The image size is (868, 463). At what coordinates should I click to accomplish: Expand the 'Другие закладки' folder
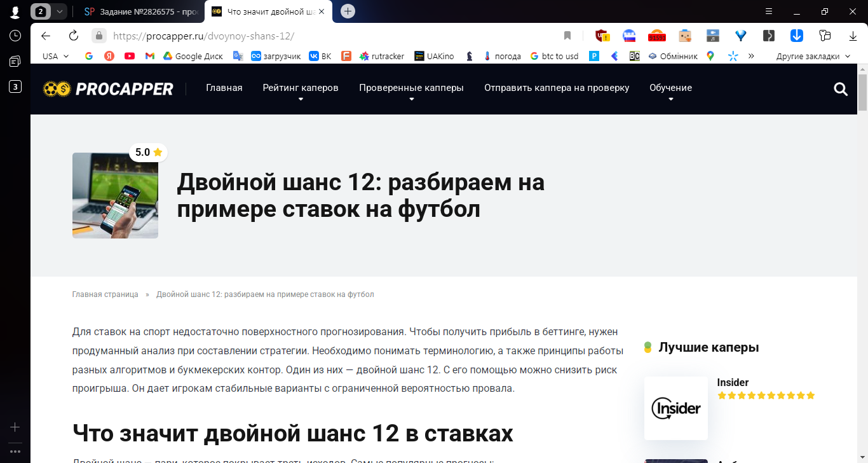coord(813,56)
